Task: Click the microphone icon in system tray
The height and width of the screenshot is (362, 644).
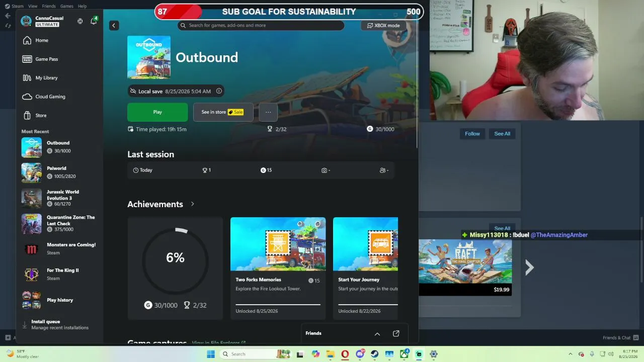Action: (x=592, y=354)
